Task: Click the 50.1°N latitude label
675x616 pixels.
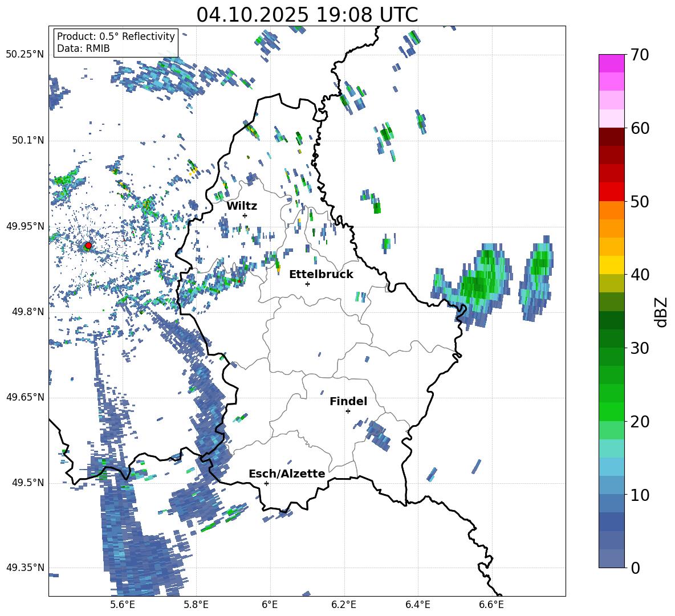Action: pyautogui.click(x=28, y=140)
